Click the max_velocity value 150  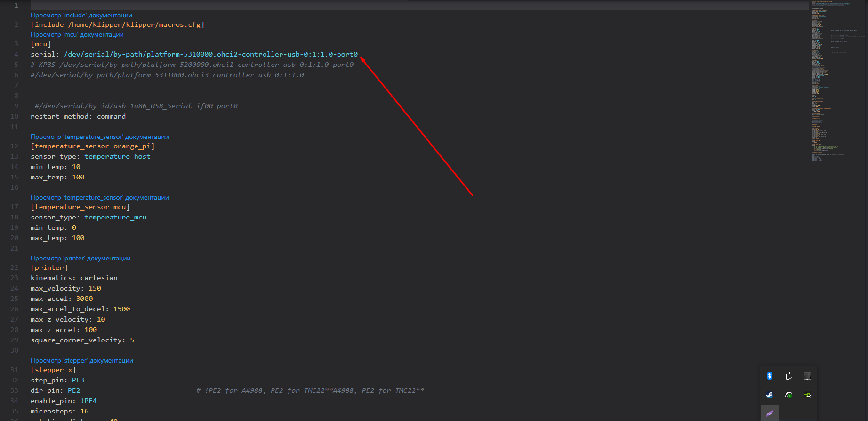[x=95, y=288]
